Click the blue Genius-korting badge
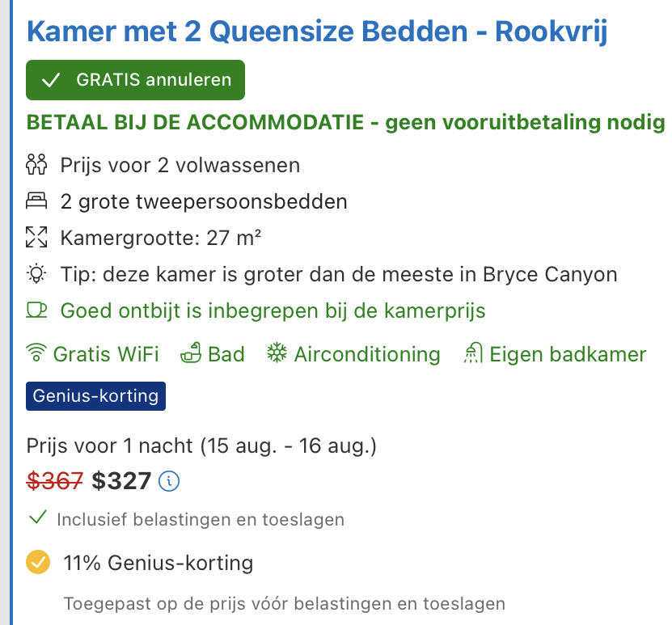The image size is (672, 625). tap(96, 397)
